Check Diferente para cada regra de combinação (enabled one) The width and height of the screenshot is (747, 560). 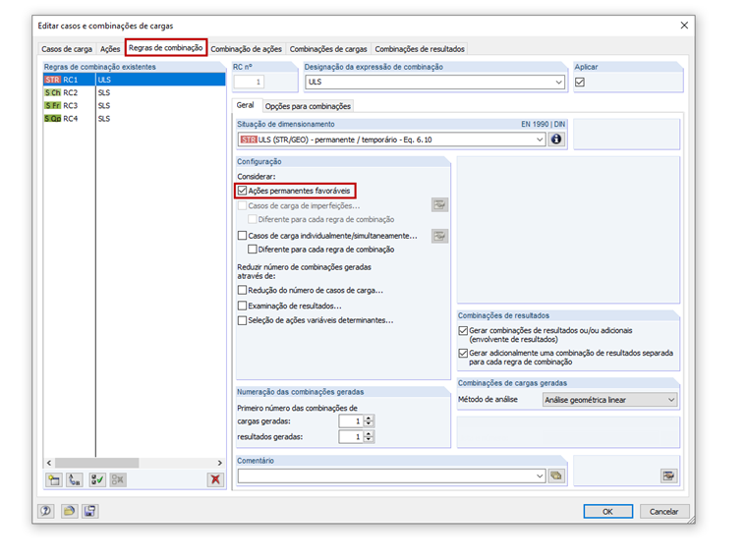tap(253, 249)
